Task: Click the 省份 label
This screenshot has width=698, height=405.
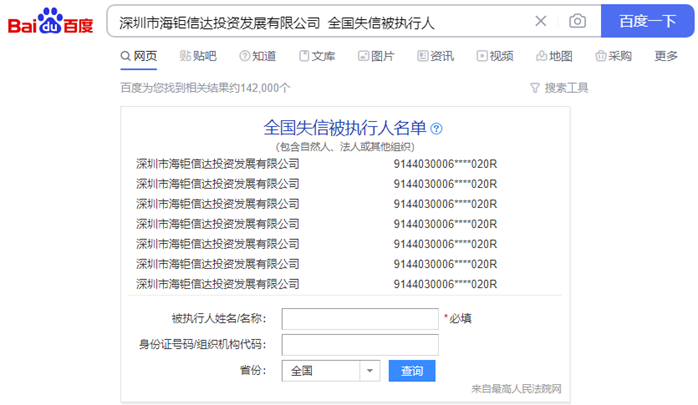Action: (252, 371)
